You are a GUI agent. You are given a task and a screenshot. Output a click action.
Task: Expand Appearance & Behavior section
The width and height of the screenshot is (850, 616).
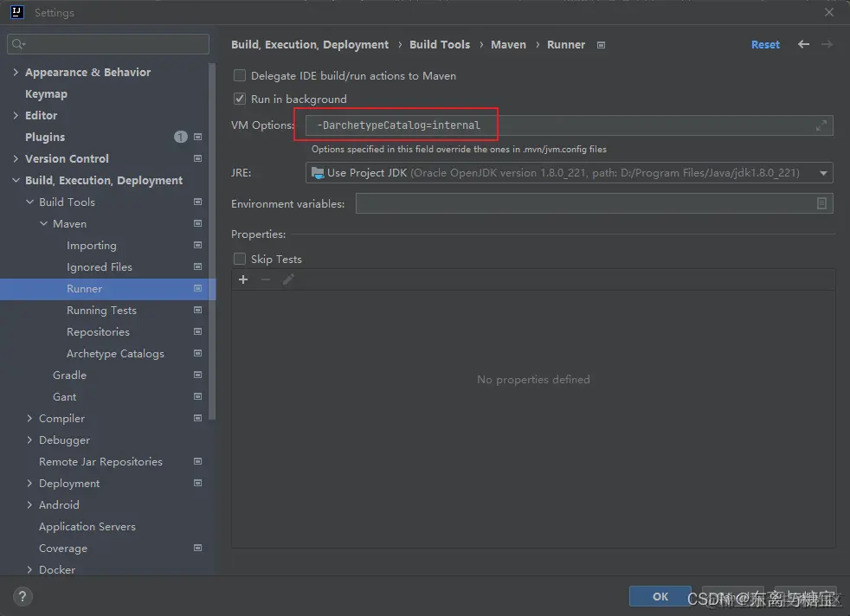(16, 72)
